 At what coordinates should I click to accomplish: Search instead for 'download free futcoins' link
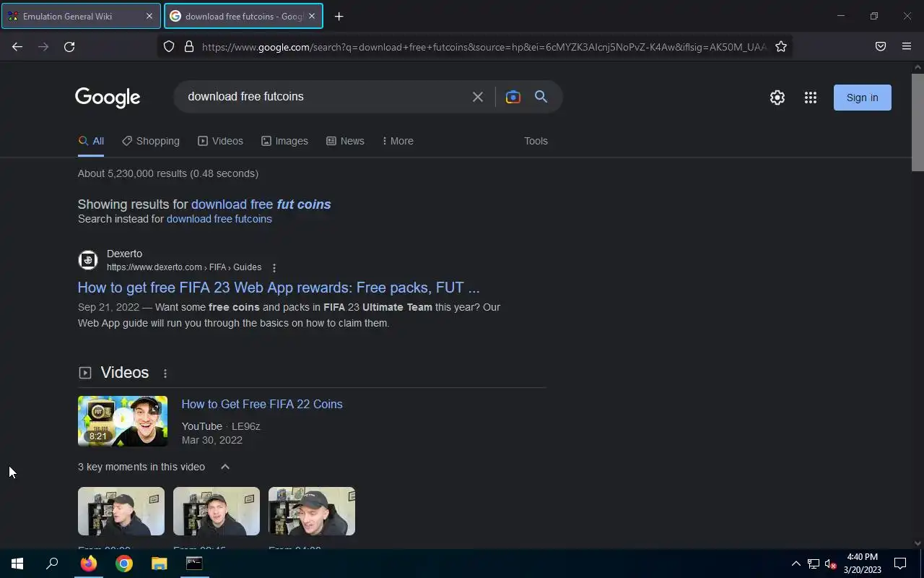219,219
